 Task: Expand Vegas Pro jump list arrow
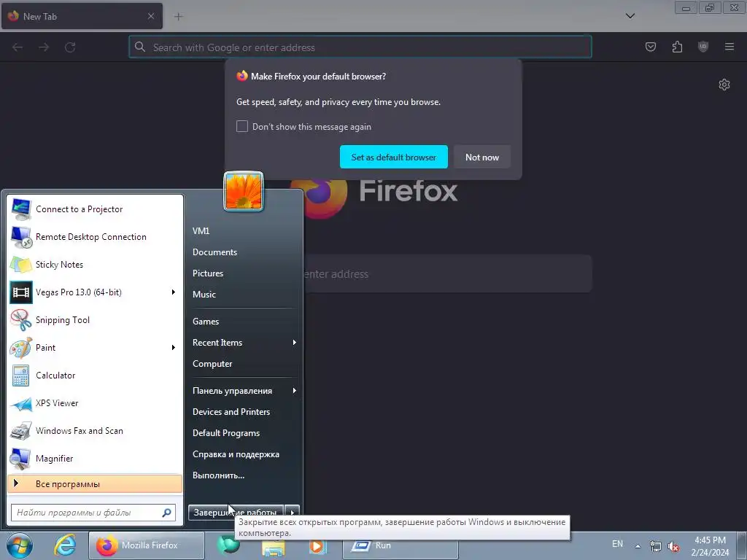(x=174, y=292)
